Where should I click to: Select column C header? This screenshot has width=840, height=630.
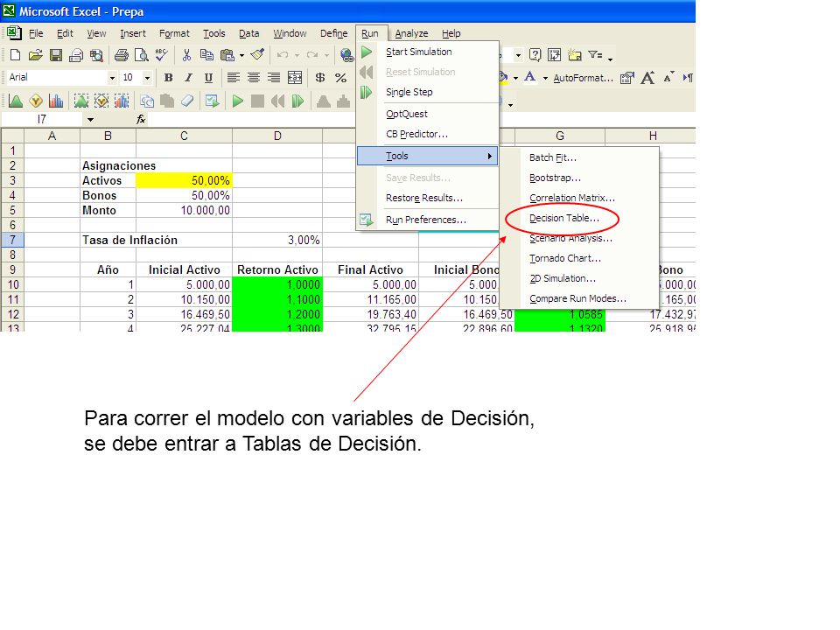(184, 136)
